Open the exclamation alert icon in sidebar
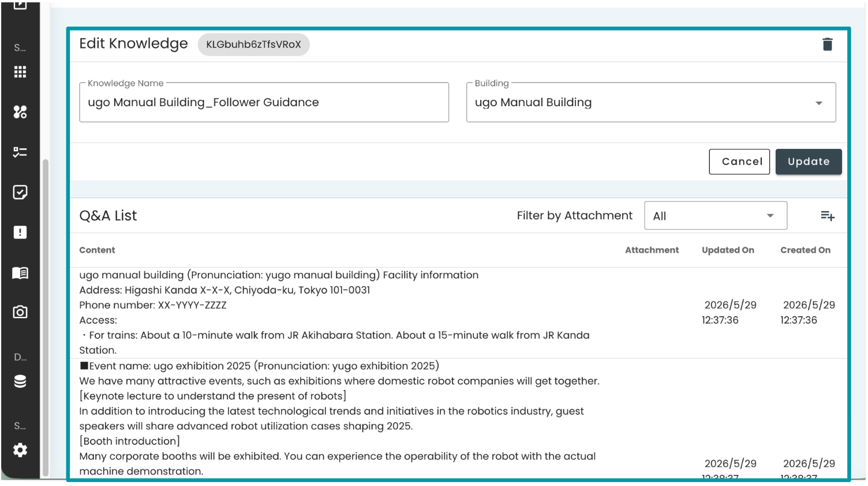Viewport: 868px width, 486px height. coord(20,233)
